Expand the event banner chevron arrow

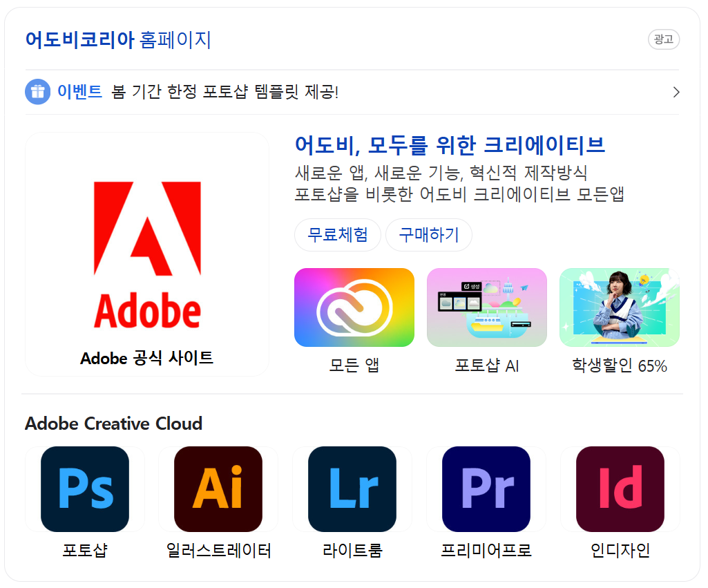[x=676, y=92]
